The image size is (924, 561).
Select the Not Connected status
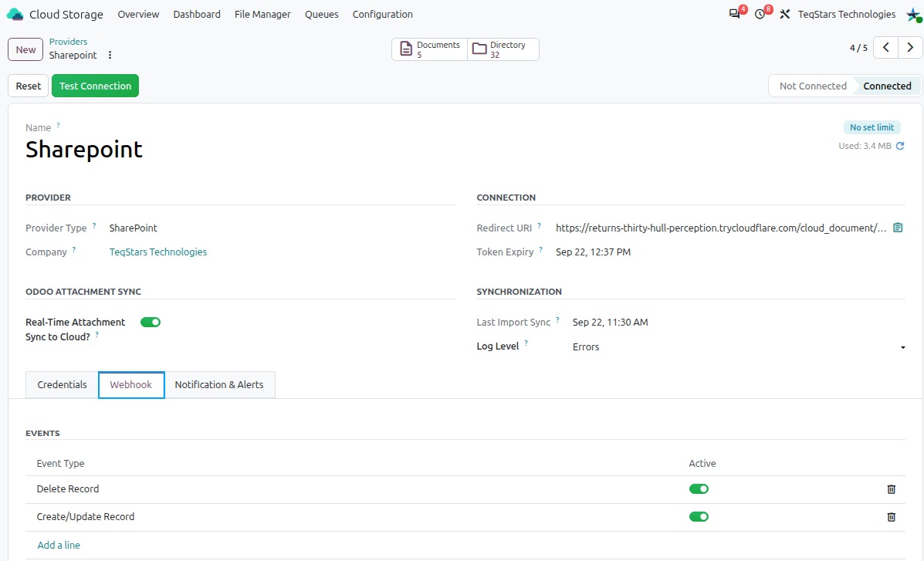click(x=813, y=86)
